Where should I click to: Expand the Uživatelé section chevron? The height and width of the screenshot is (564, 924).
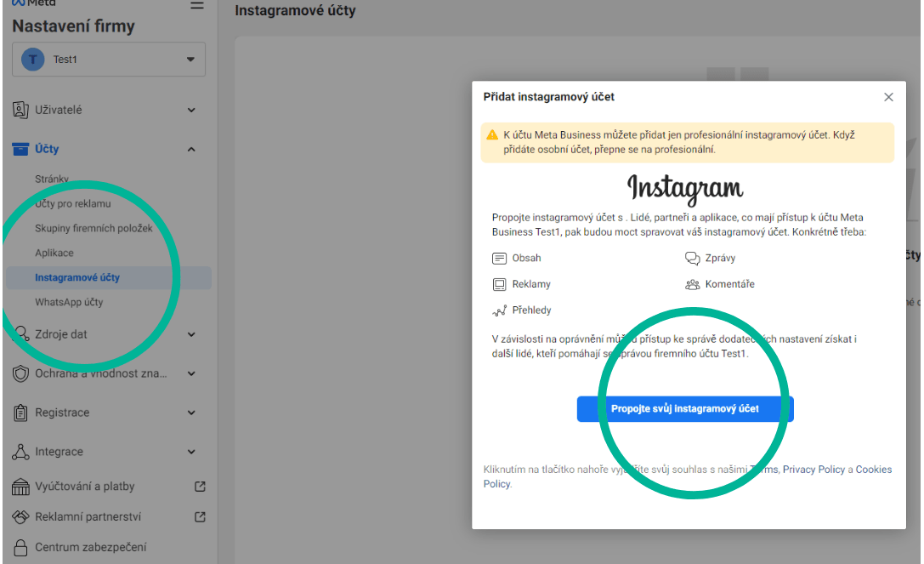click(x=191, y=111)
